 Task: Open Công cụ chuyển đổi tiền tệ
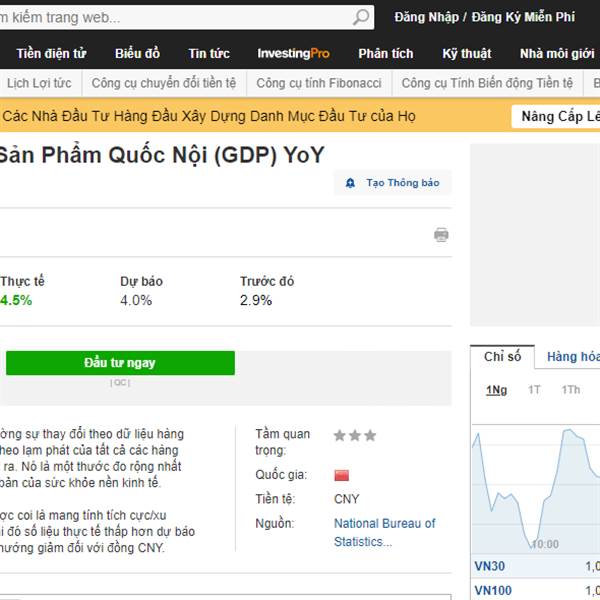pyautogui.click(x=163, y=83)
